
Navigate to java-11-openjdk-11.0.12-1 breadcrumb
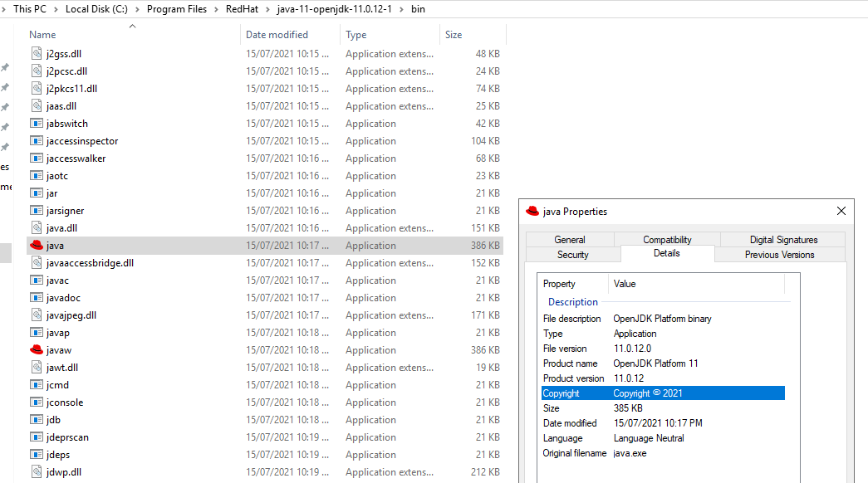335,9
